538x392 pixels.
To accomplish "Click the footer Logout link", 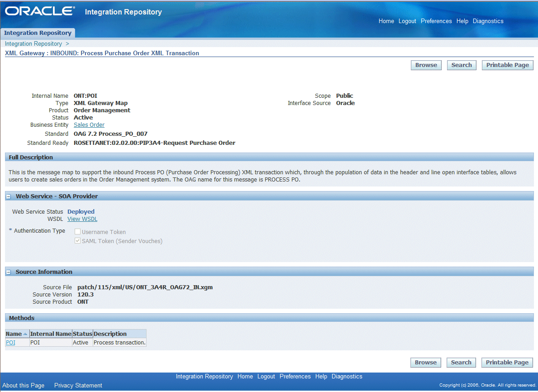I will (266, 377).
